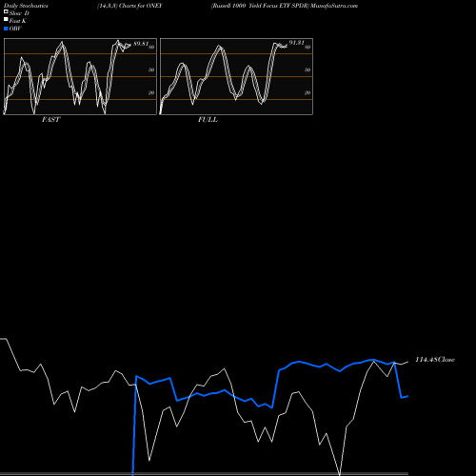Open the FAST stochastic chart panel
Screen dimensions: 476x476
[x=80, y=76]
